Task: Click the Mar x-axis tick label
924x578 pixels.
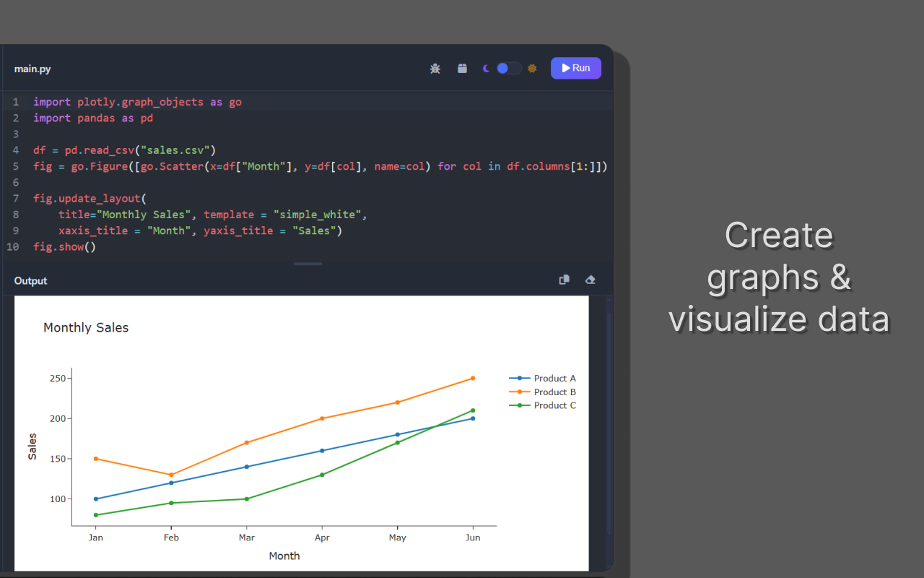Action: [247, 538]
